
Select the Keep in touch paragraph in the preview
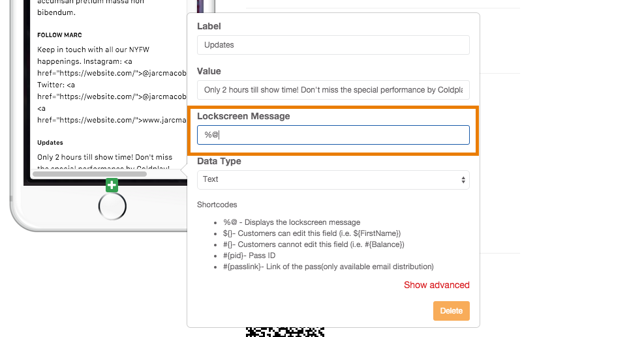(112, 85)
